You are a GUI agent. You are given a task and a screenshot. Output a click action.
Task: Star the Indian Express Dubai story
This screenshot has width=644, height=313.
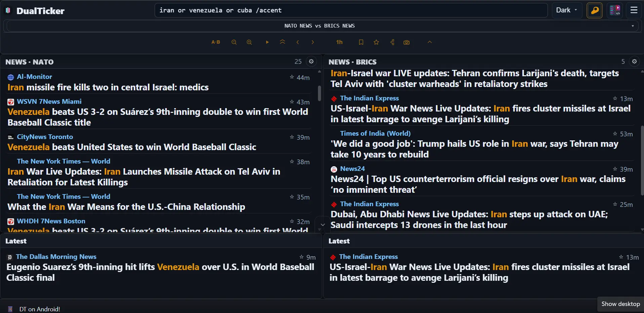click(x=615, y=204)
